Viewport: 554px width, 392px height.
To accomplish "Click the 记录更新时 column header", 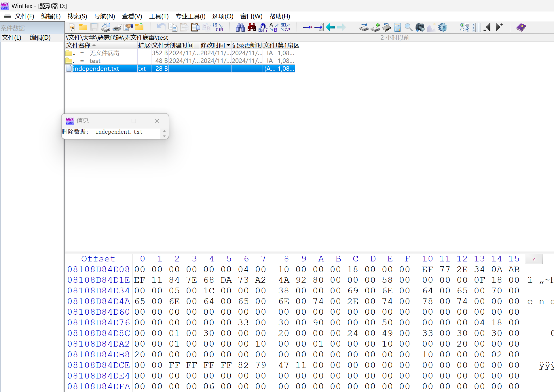I will point(247,45).
